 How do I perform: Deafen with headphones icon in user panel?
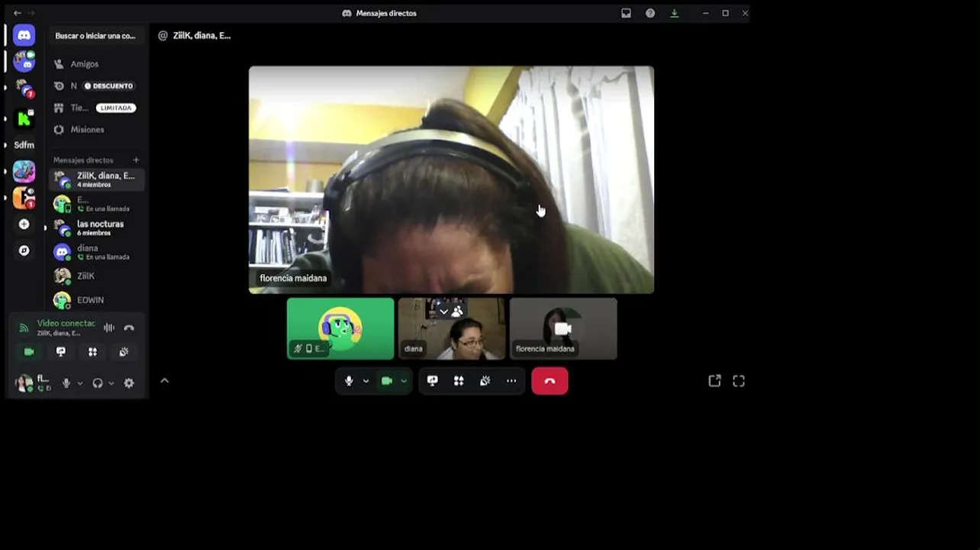tap(98, 383)
